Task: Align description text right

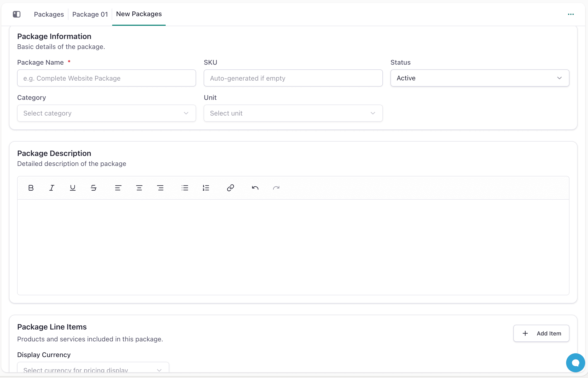Action: click(160, 188)
